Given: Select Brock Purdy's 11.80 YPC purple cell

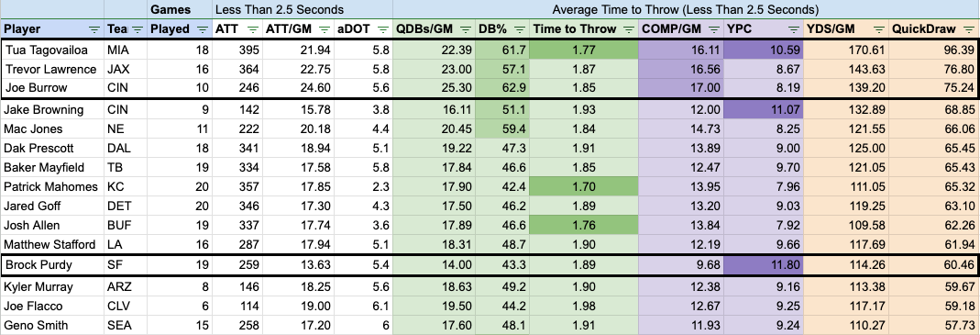Looking at the screenshot, I should 763,265.
